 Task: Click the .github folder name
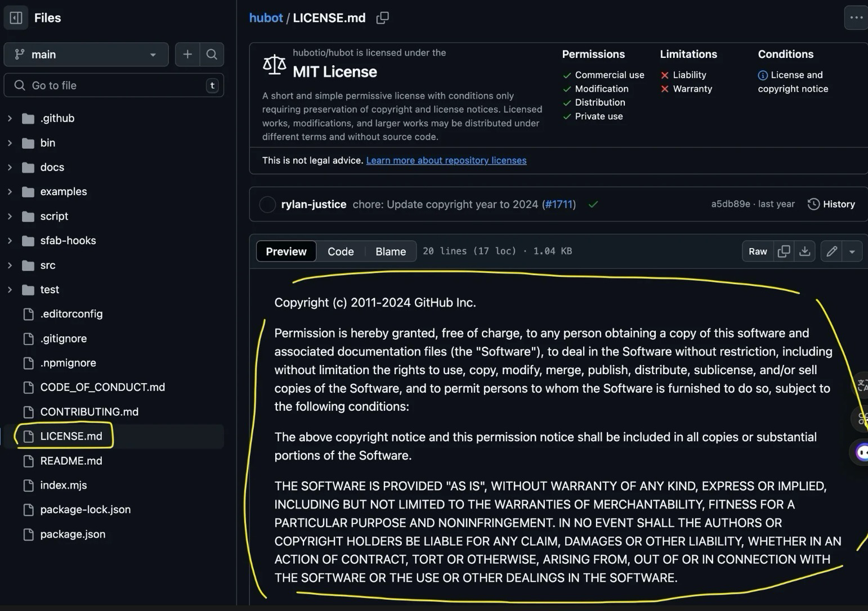click(57, 118)
